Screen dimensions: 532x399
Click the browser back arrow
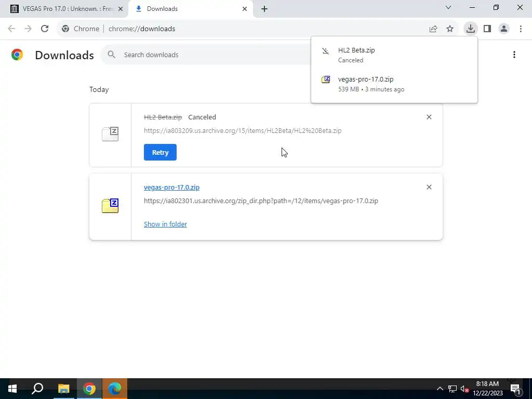[11, 29]
